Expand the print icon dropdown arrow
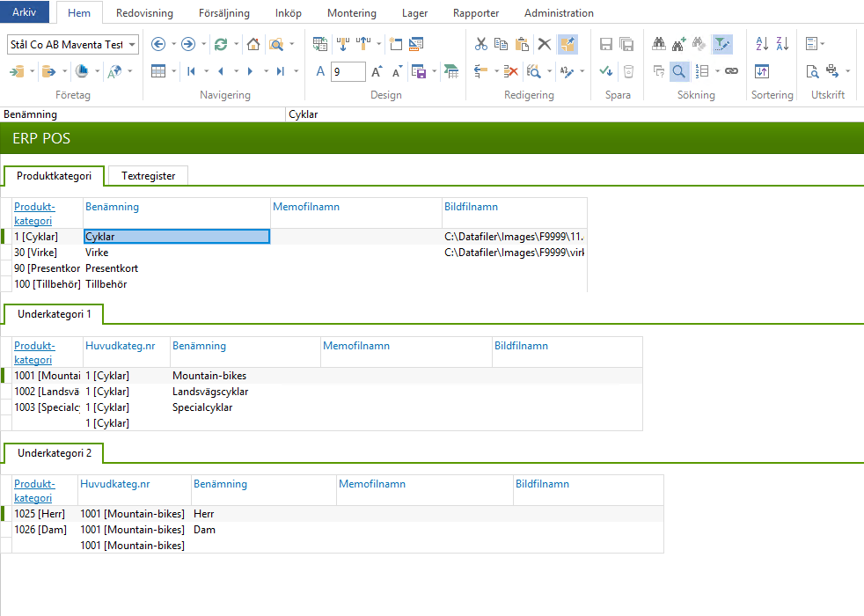The image size is (864, 616). [847, 71]
